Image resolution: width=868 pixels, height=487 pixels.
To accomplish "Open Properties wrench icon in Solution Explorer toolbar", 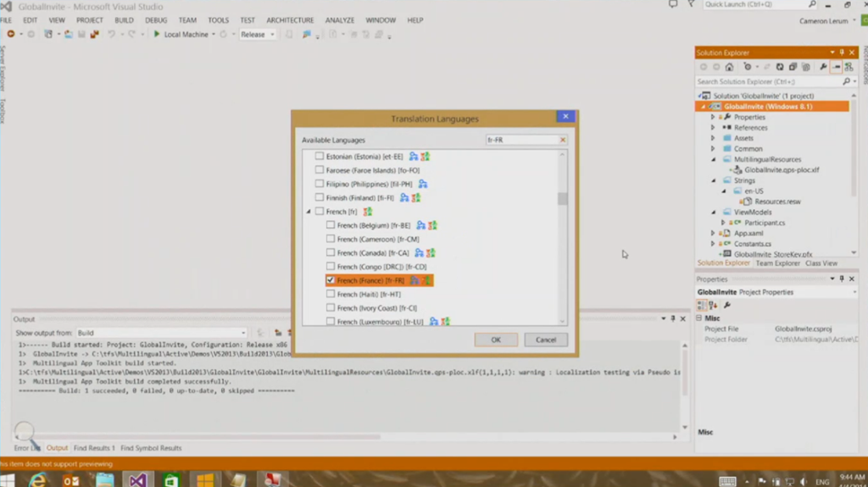I will [x=823, y=67].
